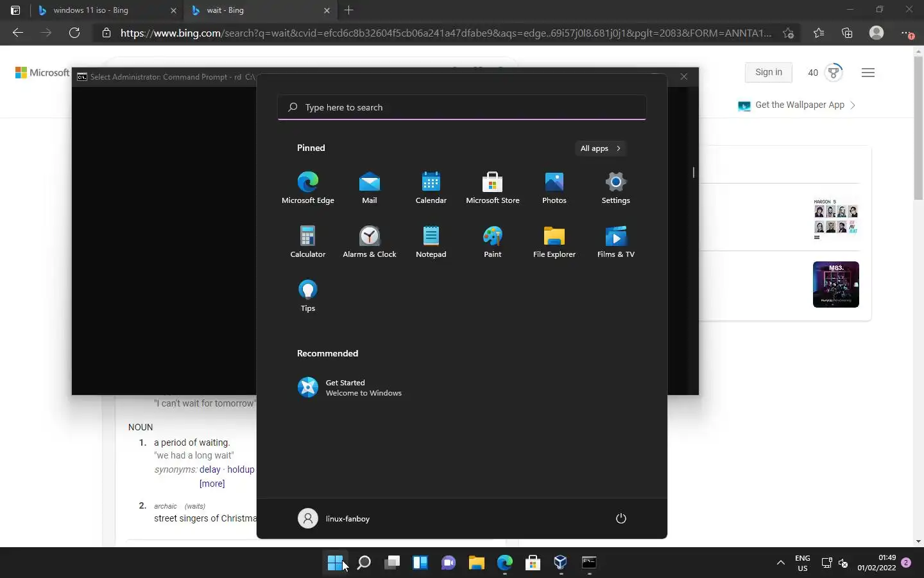Click the network tray icon
The image size is (924, 578).
pyautogui.click(x=826, y=563)
